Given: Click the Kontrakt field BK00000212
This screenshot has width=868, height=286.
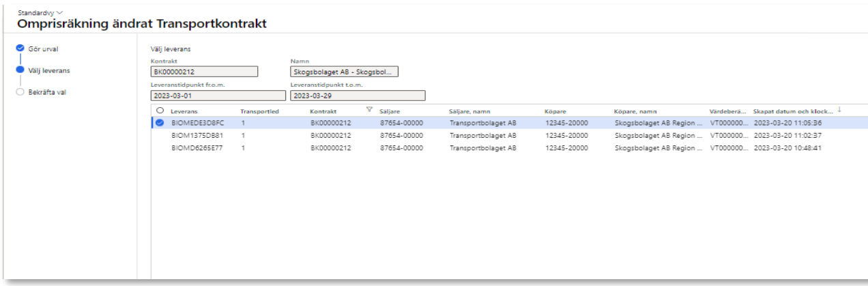Looking at the screenshot, I should pos(204,72).
